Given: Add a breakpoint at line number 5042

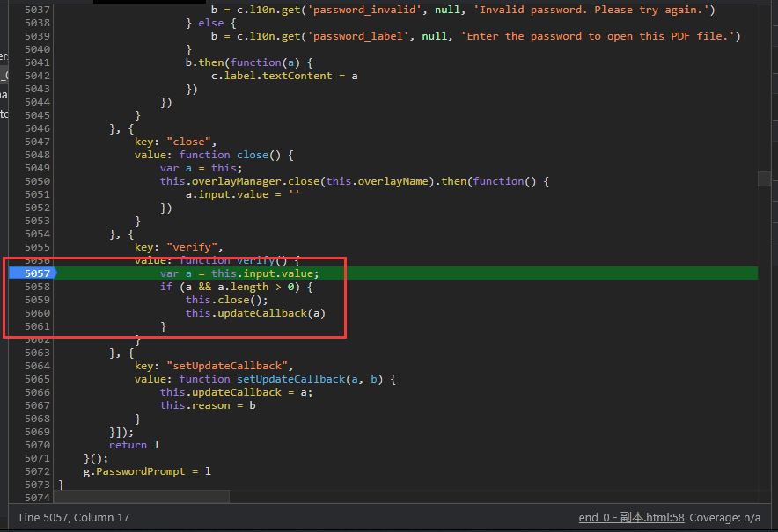Looking at the screenshot, I should coord(37,76).
